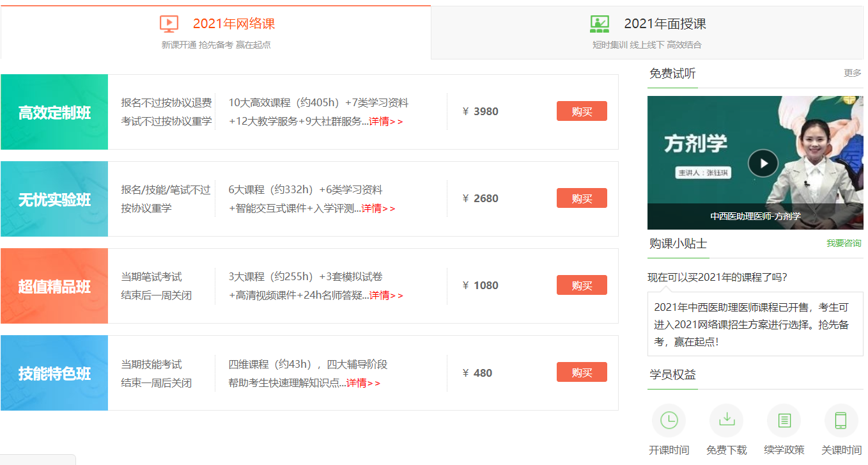
Task: Show 详情>> for the 超值精品班
Action: click(x=386, y=296)
